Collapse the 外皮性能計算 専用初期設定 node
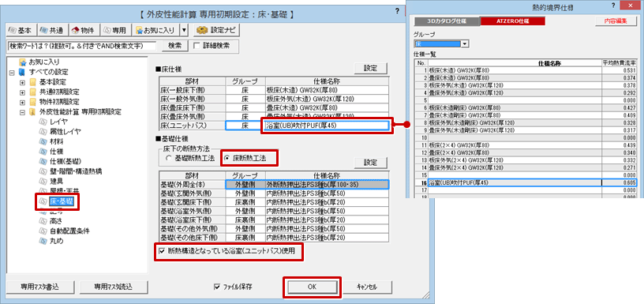Image resolution: width=644 pixels, height=304 pixels. tap(22, 112)
